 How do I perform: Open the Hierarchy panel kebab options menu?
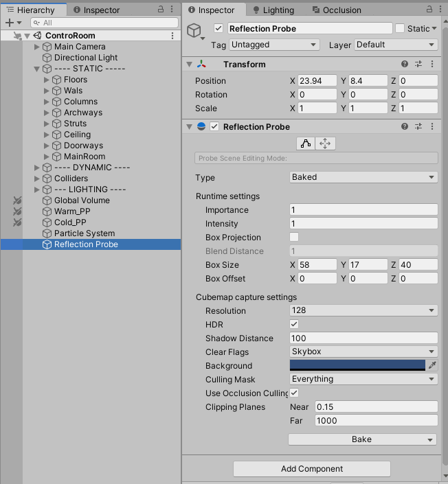coord(172,9)
